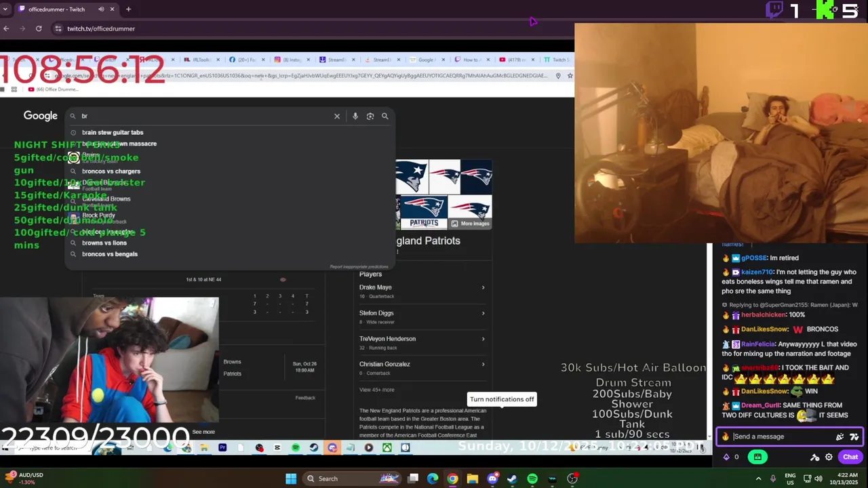Click the ENG US language indicator
The height and width of the screenshot is (488, 868).
coord(790,479)
